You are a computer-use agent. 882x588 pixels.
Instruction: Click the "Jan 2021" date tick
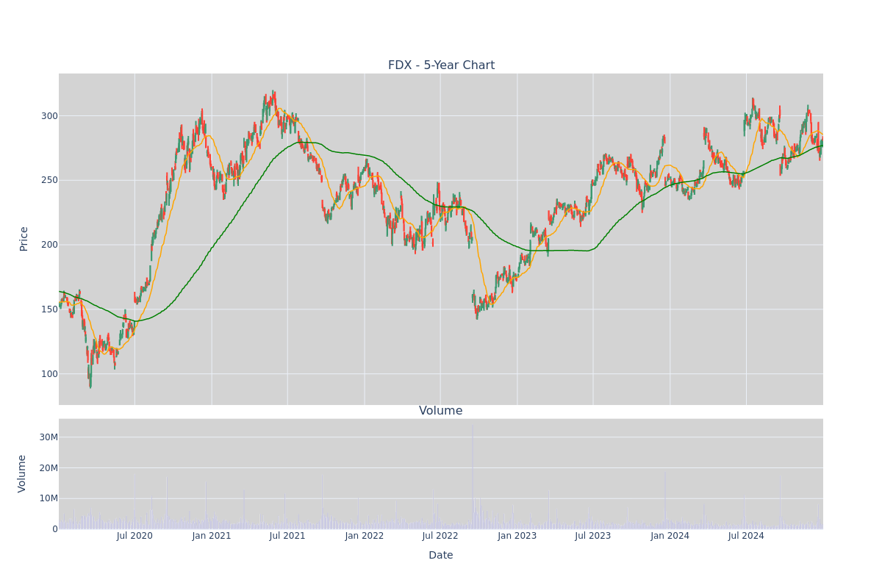click(212, 536)
